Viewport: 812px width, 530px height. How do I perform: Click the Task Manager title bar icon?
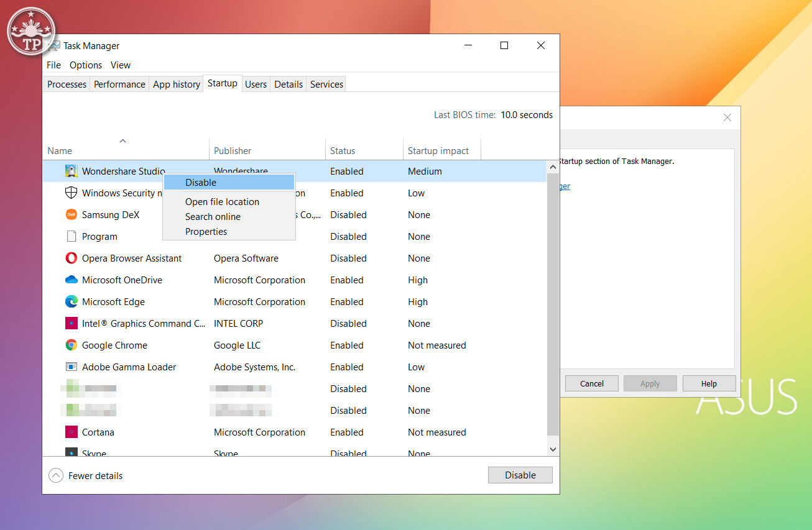tap(55, 46)
